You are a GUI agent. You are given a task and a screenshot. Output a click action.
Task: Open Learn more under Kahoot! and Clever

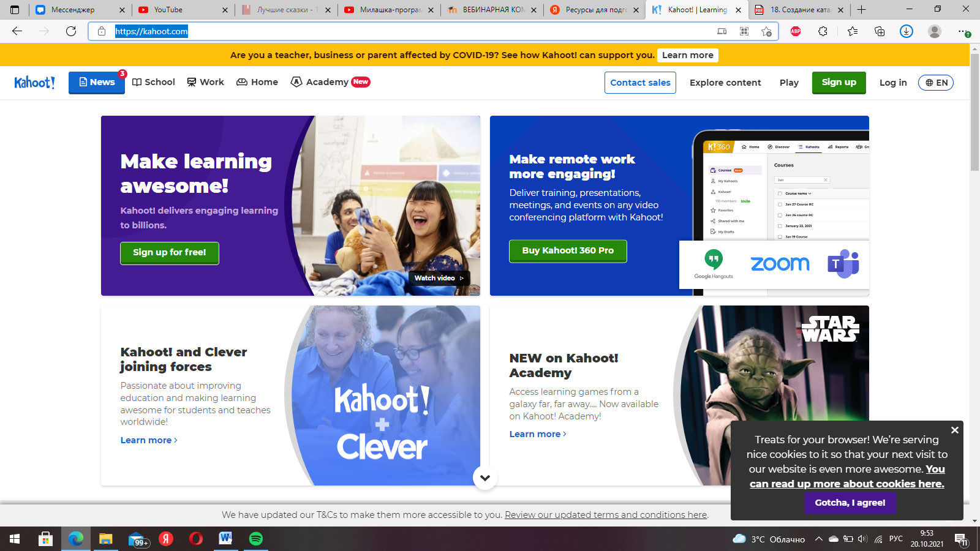149,440
